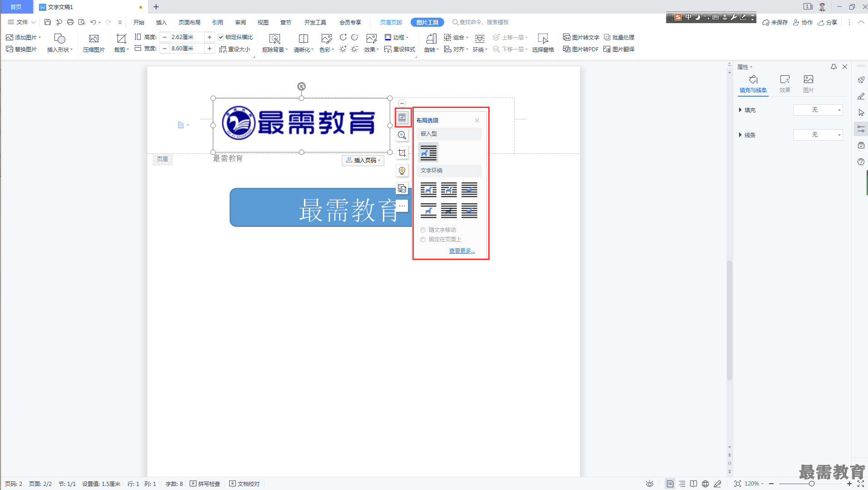The image size is (868, 490).
Task: Click the floating crop icon beside image
Action: tap(402, 153)
